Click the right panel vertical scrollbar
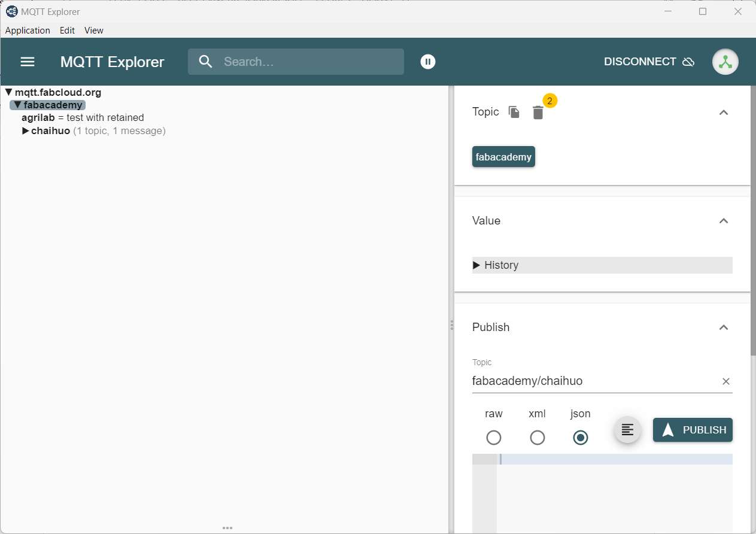The height and width of the screenshot is (534, 756). [753, 222]
